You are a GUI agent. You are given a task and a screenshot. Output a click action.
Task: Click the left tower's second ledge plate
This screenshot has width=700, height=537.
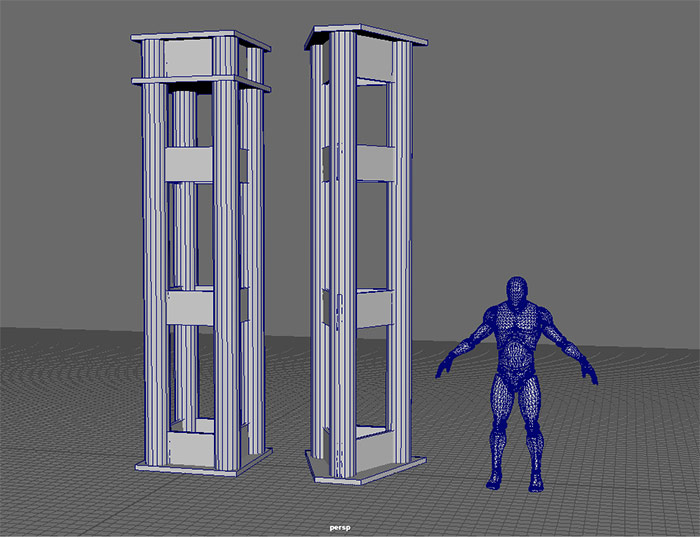point(200,83)
